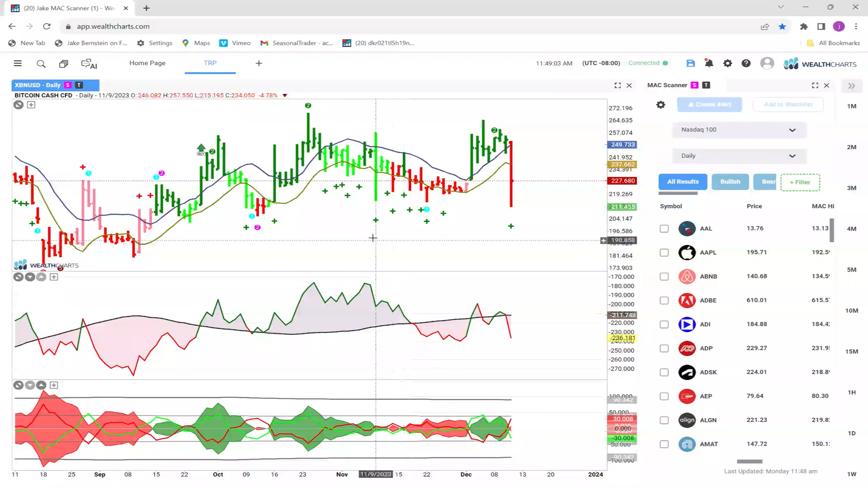Screen dimensions: 868x488
Task: Click the + Filter button
Action: (800, 182)
